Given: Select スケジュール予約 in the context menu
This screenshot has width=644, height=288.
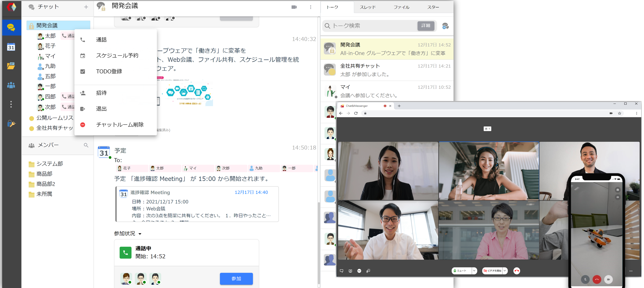Looking at the screenshot, I should click(116, 56).
